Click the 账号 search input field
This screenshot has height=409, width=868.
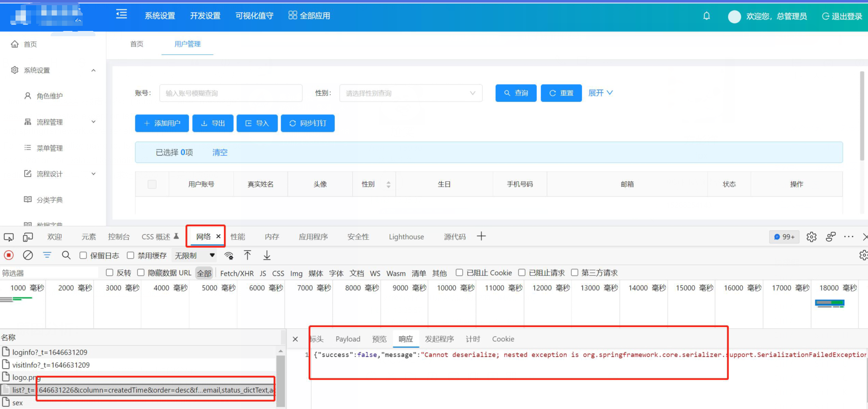230,93
